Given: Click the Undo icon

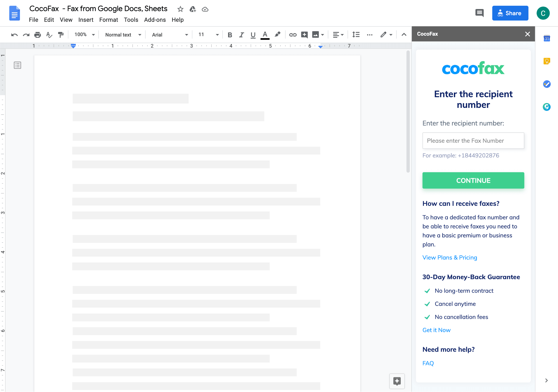Looking at the screenshot, I should [14, 35].
